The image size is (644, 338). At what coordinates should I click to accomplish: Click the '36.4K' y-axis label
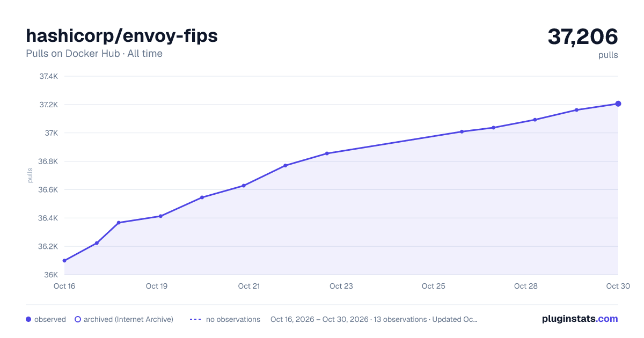(x=48, y=218)
